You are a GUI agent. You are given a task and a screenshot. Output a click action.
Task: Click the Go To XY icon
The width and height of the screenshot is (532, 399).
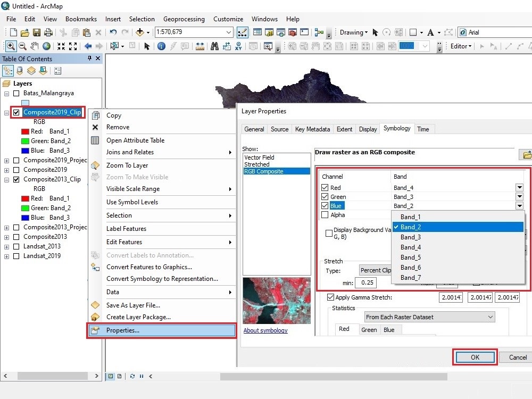238,46
